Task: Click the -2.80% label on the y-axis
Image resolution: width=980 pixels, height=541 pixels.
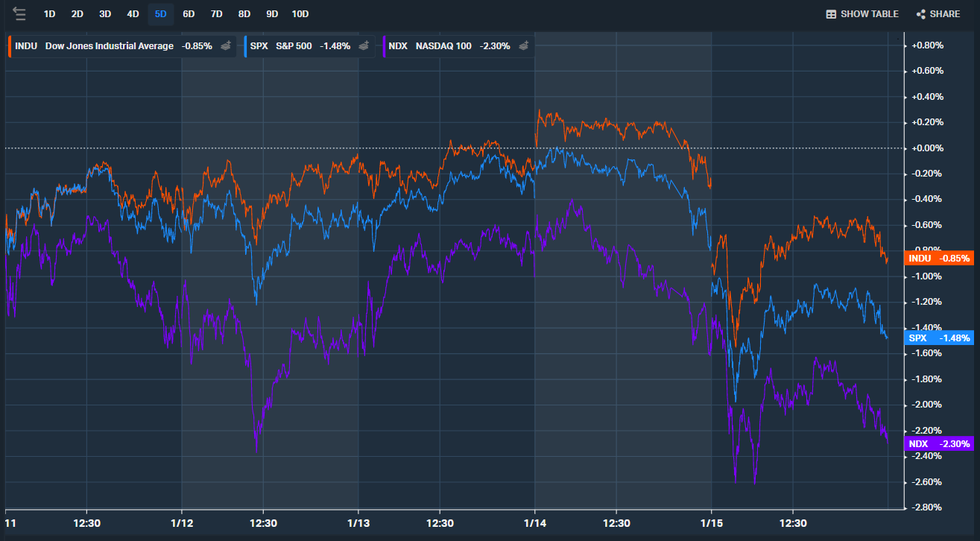Action: pos(928,507)
